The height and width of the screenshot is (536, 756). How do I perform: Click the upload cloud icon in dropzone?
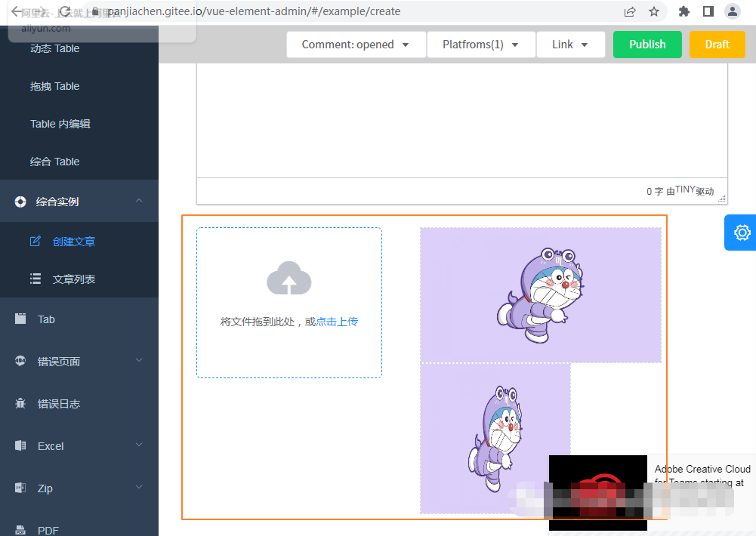[289, 279]
